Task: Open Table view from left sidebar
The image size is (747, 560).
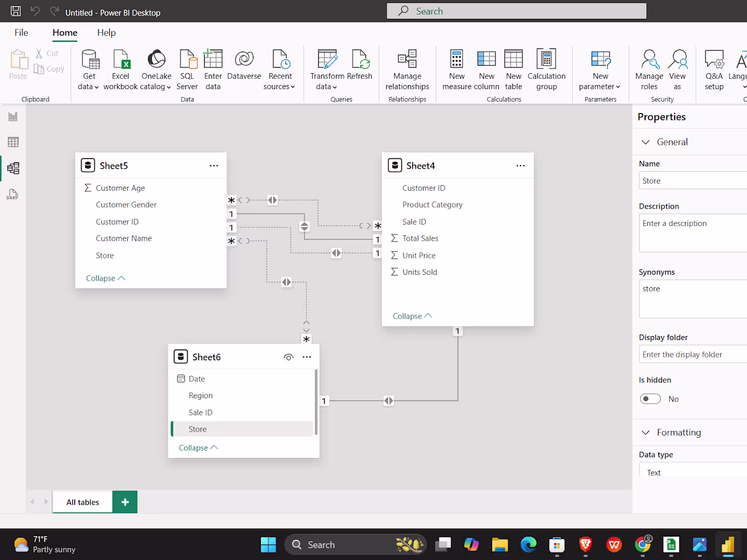Action: click(13, 142)
